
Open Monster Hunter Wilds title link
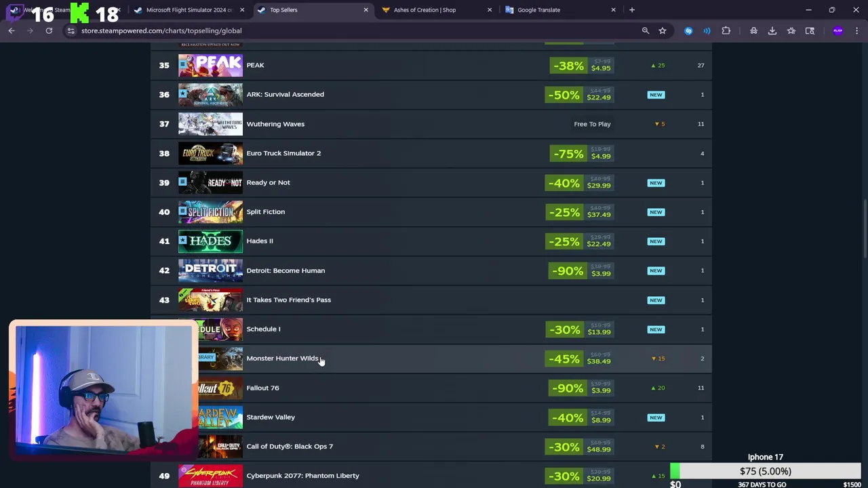click(282, 358)
